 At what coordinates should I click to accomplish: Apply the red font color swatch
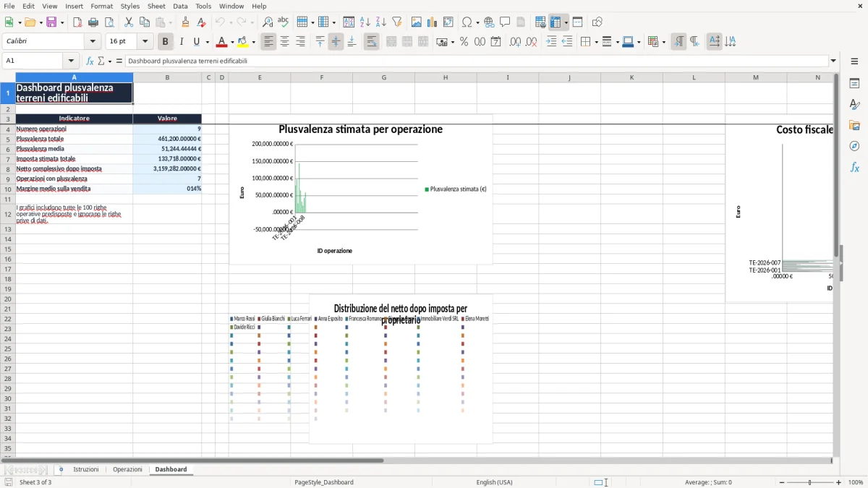point(222,42)
